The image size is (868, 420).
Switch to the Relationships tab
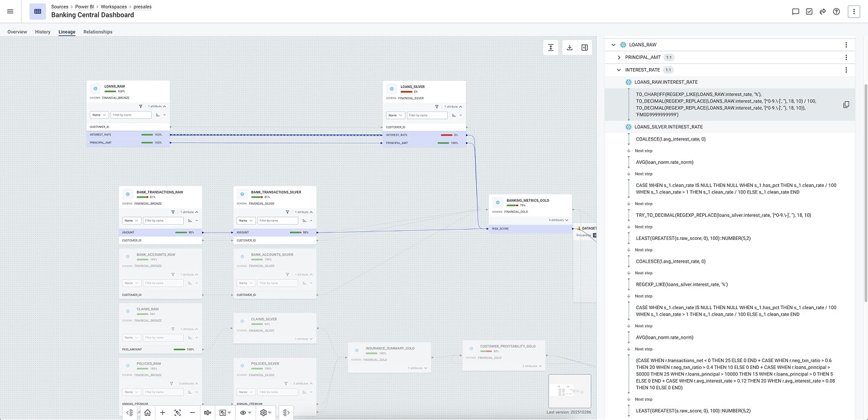tap(98, 32)
